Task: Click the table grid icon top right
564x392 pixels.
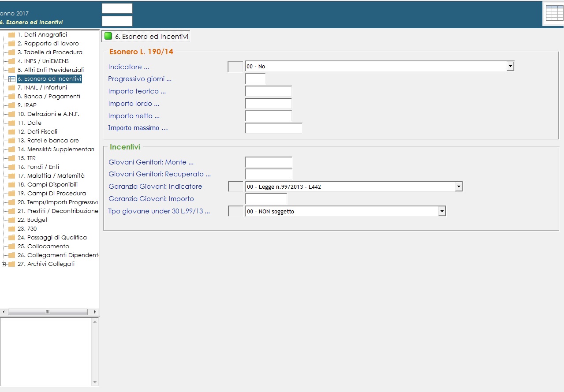Action: coord(554,13)
